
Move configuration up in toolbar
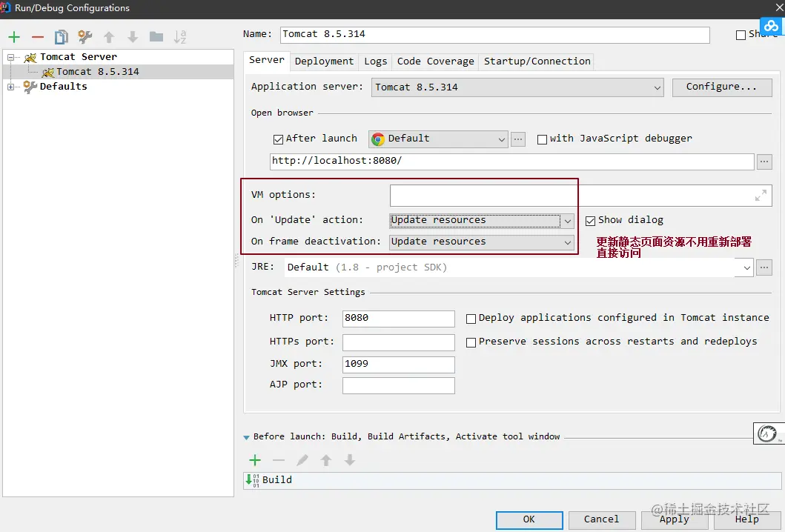109,36
